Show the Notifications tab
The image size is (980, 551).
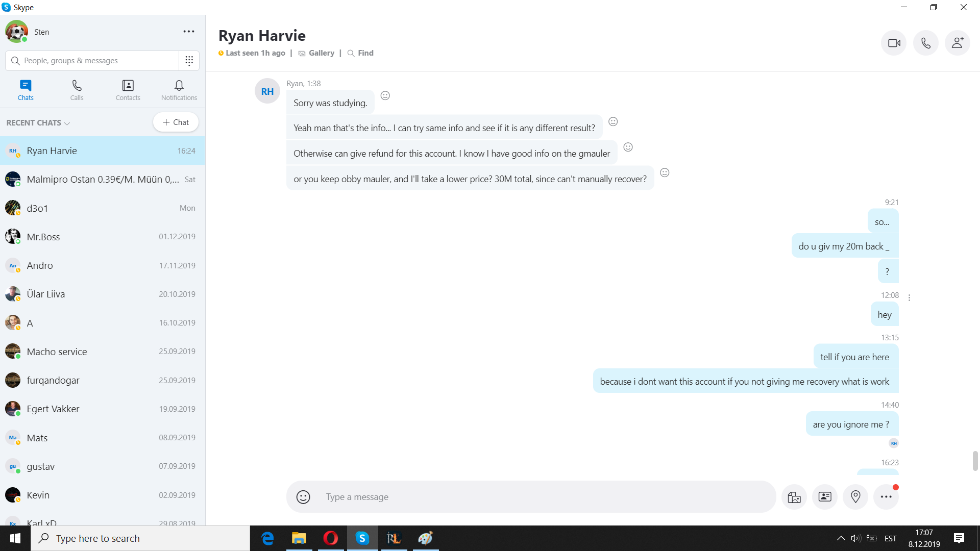(179, 90)
